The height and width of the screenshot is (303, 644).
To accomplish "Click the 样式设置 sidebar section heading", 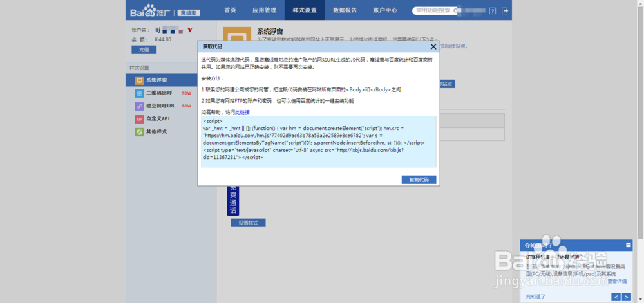I will 139,68.
